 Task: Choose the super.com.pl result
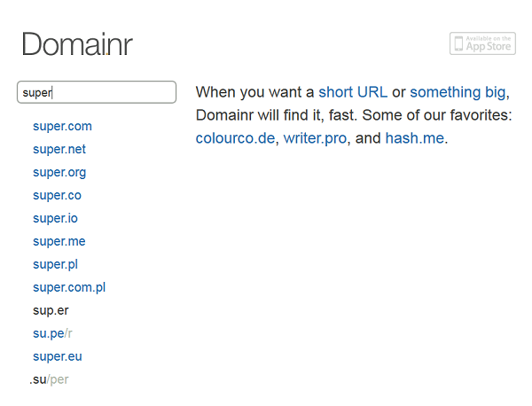[69, 287]
